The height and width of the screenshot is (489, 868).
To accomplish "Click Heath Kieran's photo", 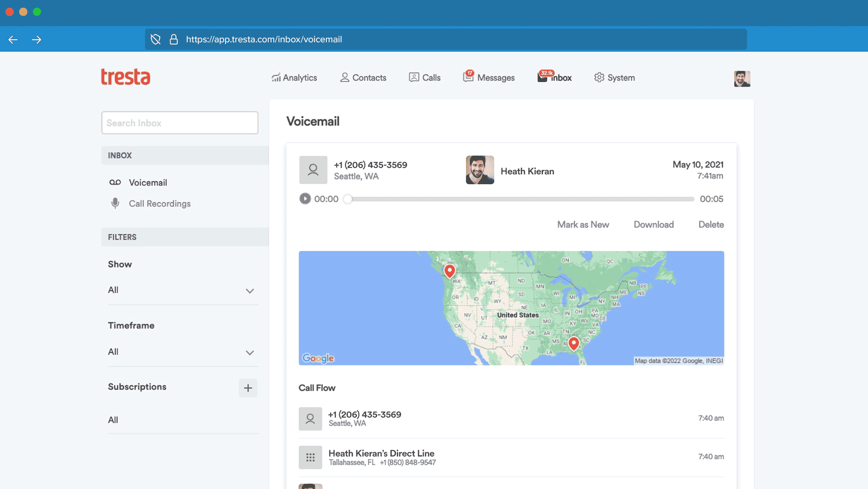I will point(480,170).
